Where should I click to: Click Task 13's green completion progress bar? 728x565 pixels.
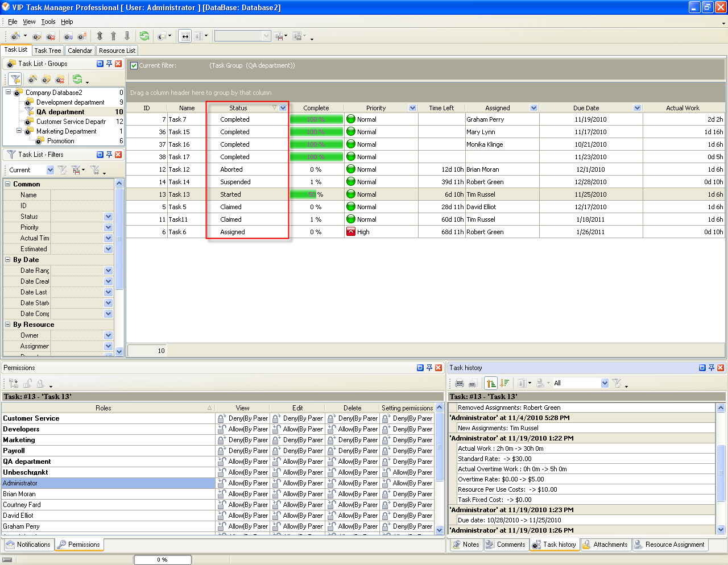[x=303, y=194]
